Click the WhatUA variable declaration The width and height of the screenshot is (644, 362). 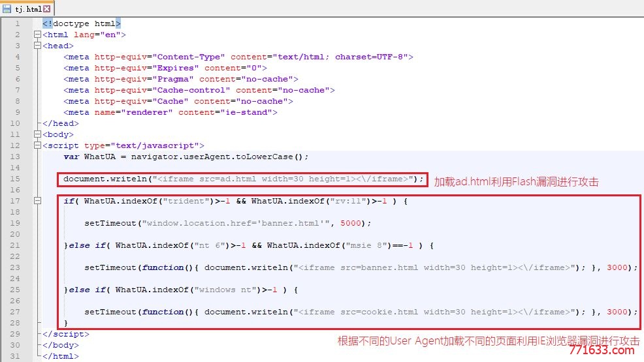pyautogui.click(x=89, y=156)
